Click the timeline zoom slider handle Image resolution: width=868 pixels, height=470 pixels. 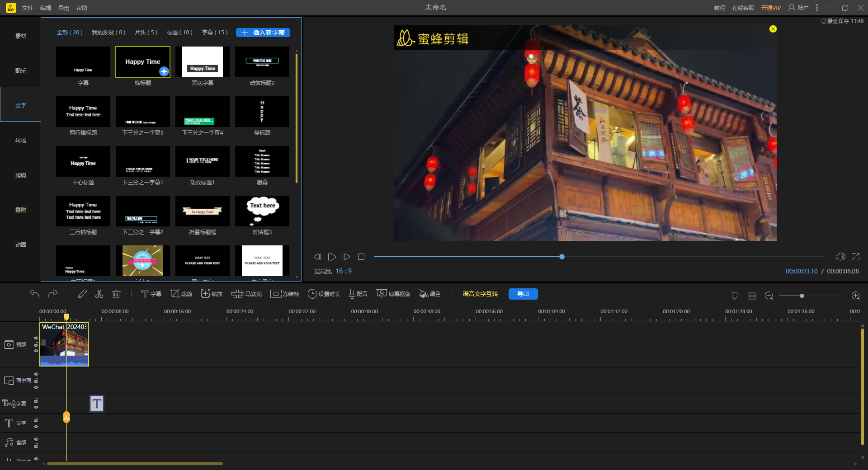pyautogui.click(x=802, y=296)
